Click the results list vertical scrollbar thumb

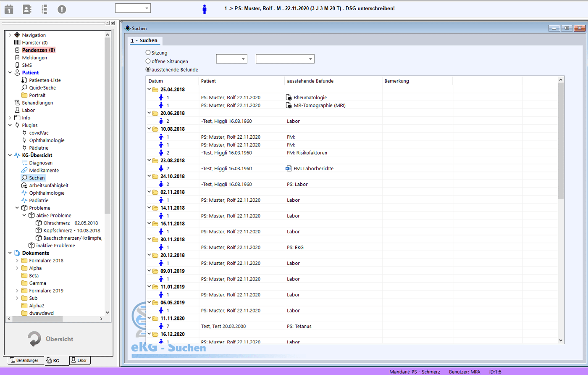tap(561, 141)
